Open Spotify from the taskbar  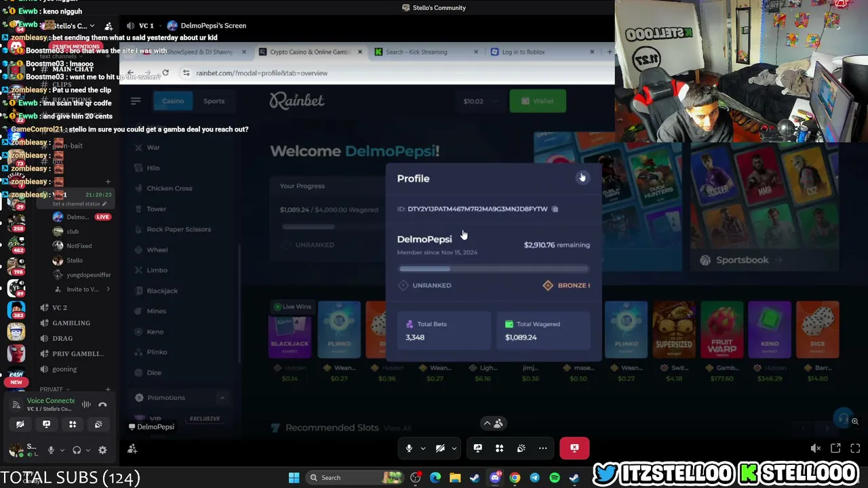click(x=555, y=478)
